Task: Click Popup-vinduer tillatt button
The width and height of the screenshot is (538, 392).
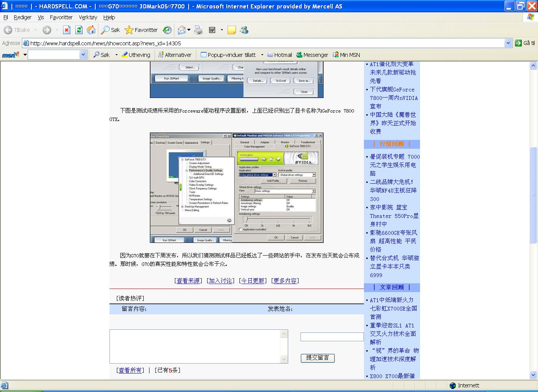Action: point(228,55)
